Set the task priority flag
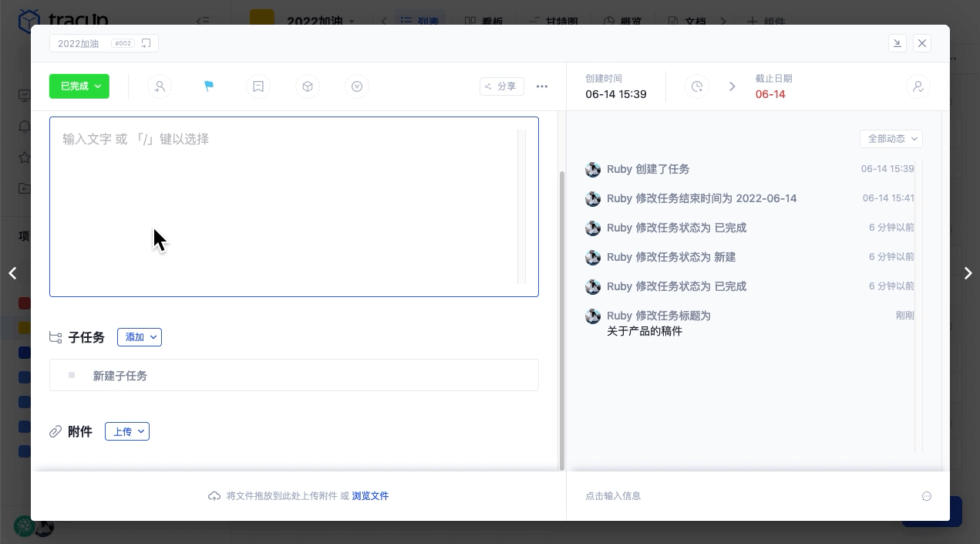This screenshot has height=544, width=980. click(209, 86)
